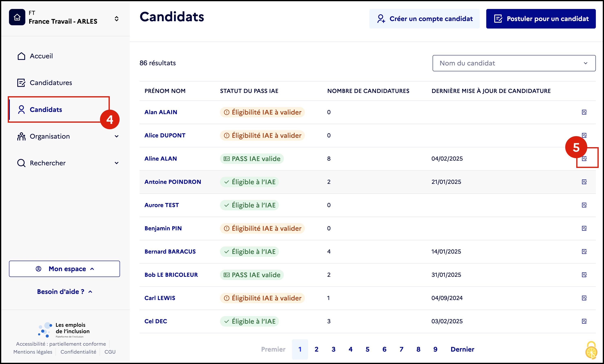Open Benjamin PIN candidate profile
Screen dimensions: 604x364
[163, 228]
